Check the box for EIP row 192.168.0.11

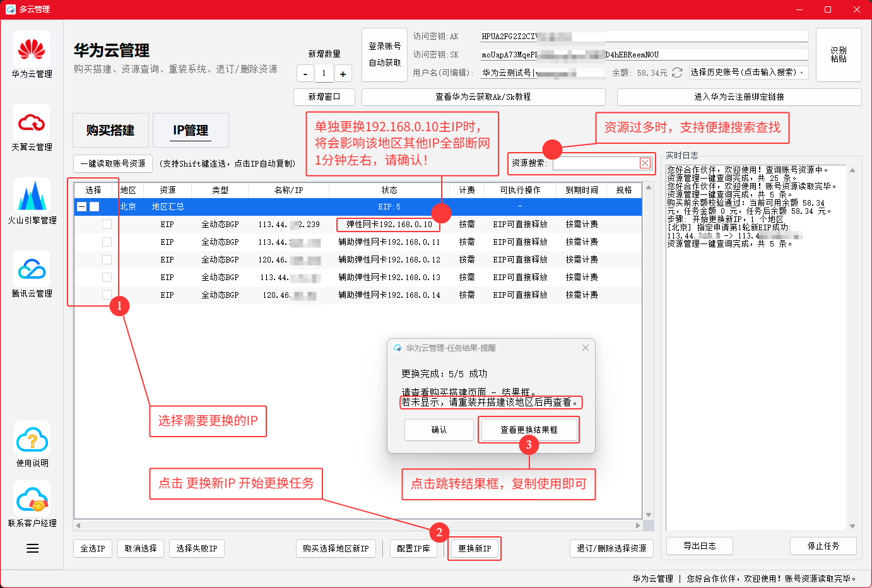107,242
